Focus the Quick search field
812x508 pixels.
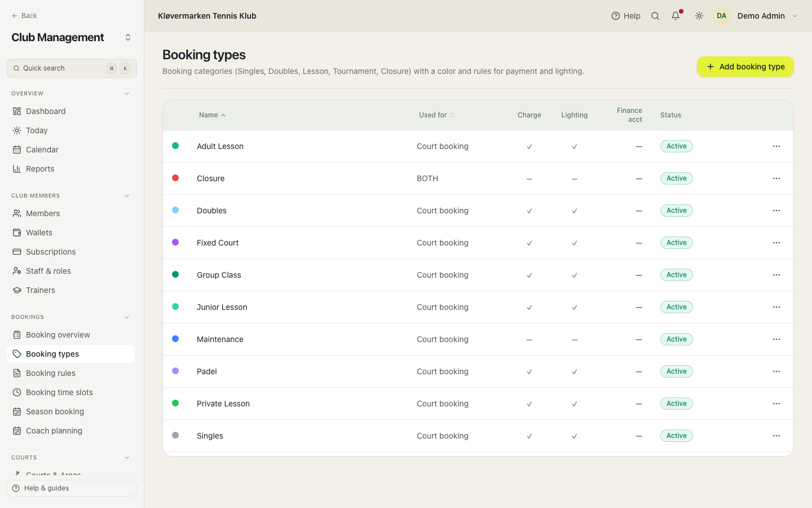click(72, 68)
